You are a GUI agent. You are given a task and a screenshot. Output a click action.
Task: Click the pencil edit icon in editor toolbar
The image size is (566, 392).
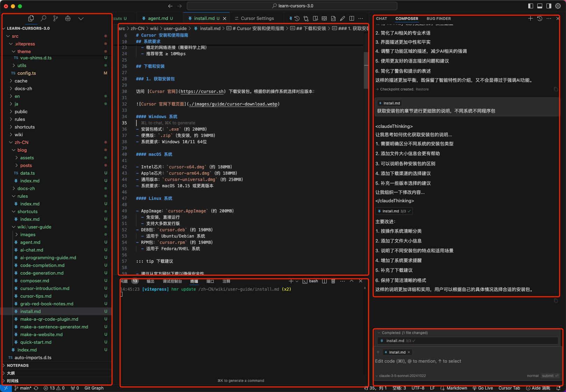[x=342, y=19]
